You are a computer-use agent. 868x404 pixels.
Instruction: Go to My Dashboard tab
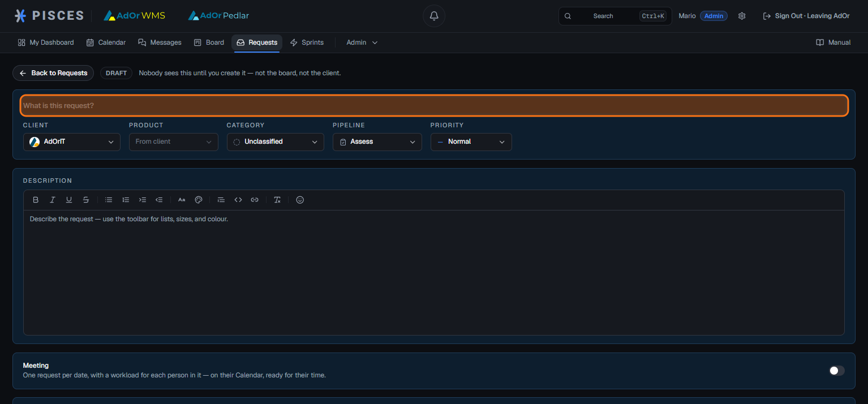coord(46,42)
